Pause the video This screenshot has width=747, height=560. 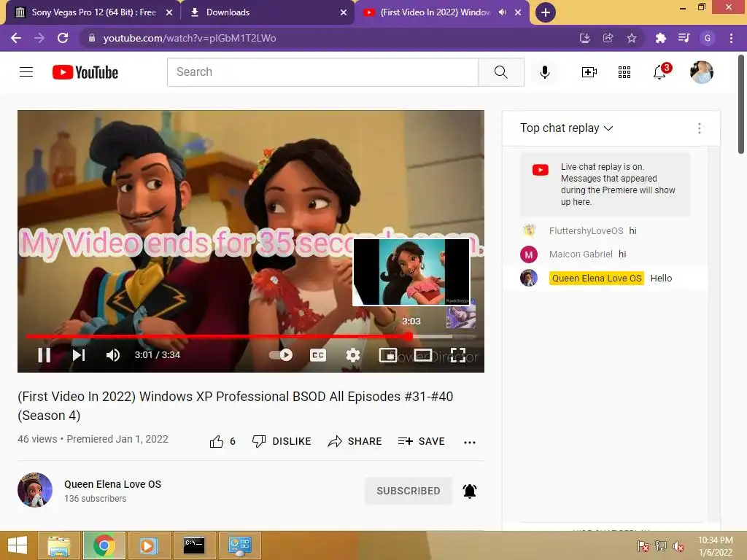click(x=44, y=355)
